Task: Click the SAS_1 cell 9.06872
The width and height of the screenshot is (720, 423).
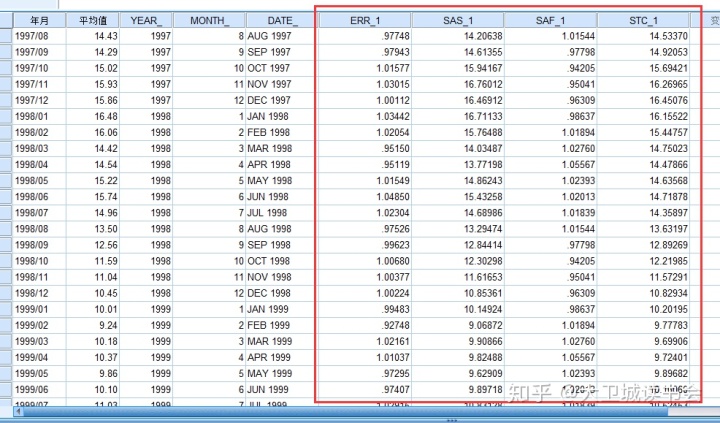Action: point(458,326)
